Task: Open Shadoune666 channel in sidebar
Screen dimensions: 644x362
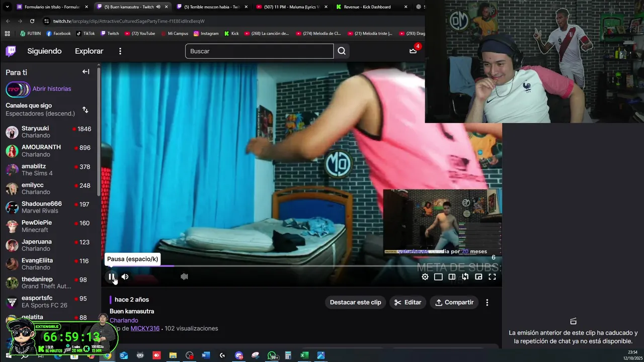Action: [48, 207]
